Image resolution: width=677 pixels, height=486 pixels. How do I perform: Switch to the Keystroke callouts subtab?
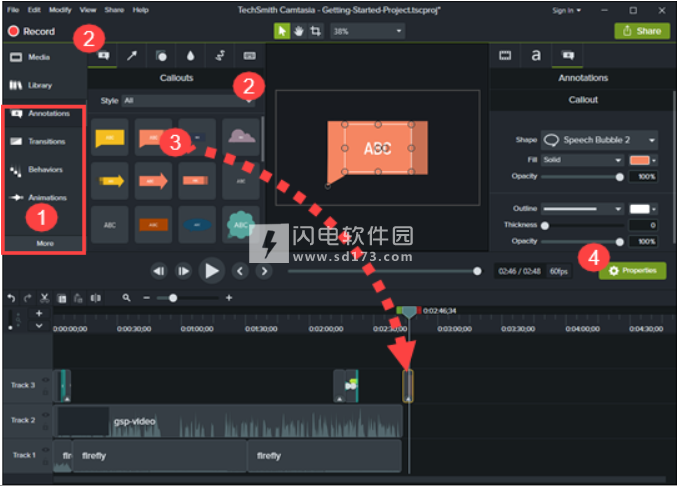click(x=249, y=56)
